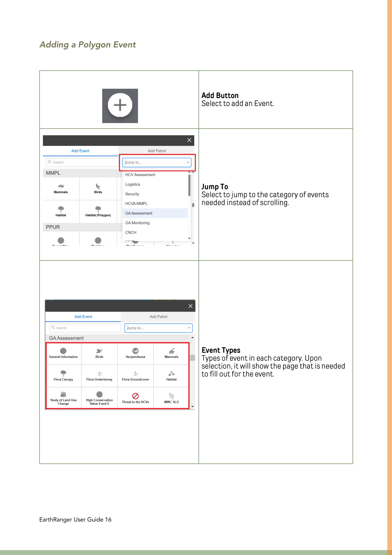Select the Threat to the HCVs icon

click(135, 396)
